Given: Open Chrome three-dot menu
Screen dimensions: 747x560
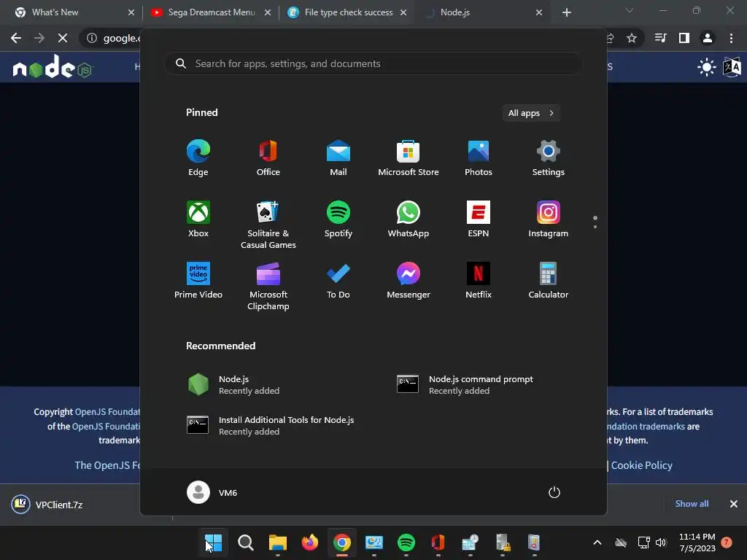Looking at the screenshot, I should point(731,38).
